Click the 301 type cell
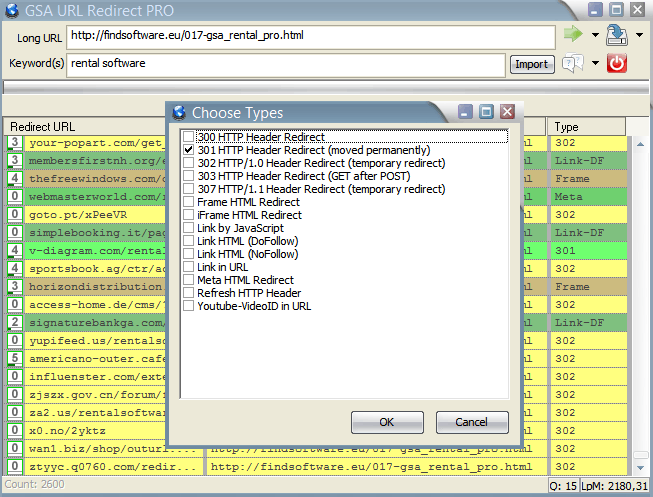 coord(588,250)
